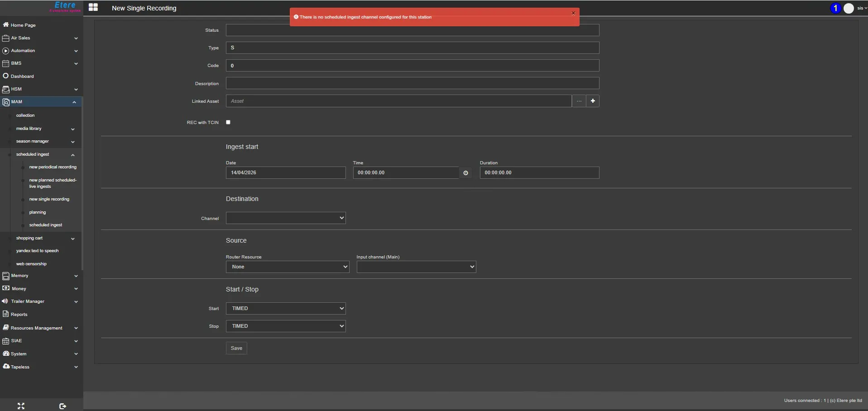The image size is (868, 411).
Task: Click the Save button
Action: point(236,348)
